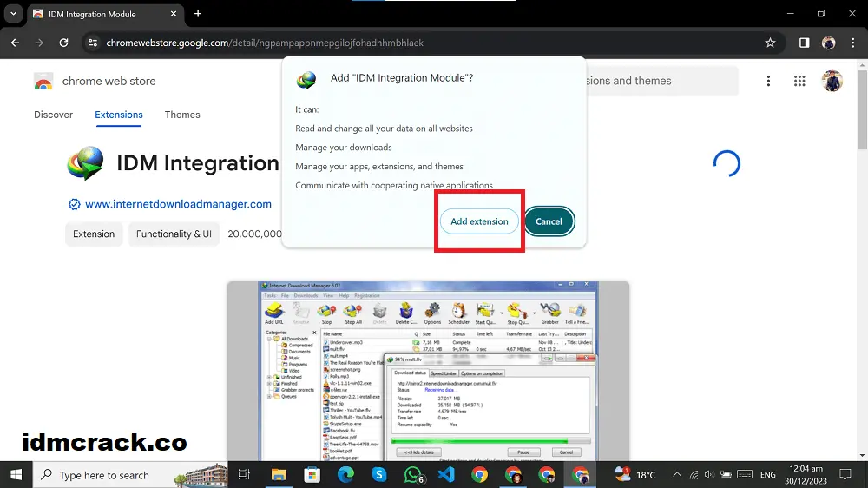Open the tab search dropdown arrow
The height and width of the screenshot is (488, 868).
13,14
